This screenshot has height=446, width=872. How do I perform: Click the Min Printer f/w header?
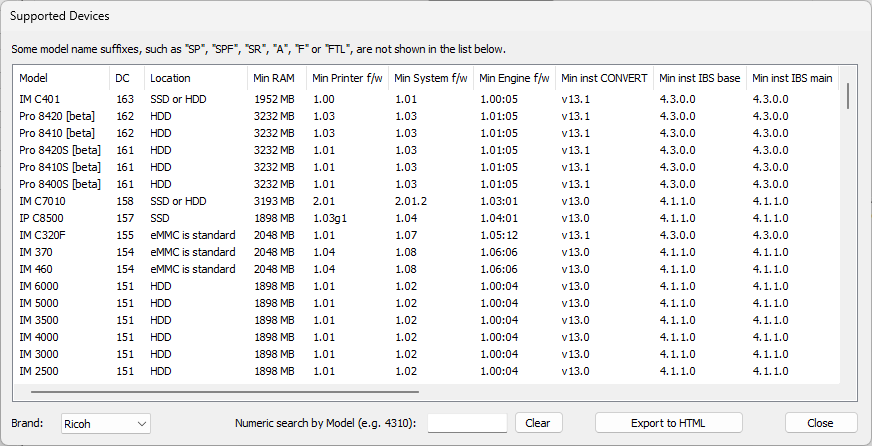[346, 78]
